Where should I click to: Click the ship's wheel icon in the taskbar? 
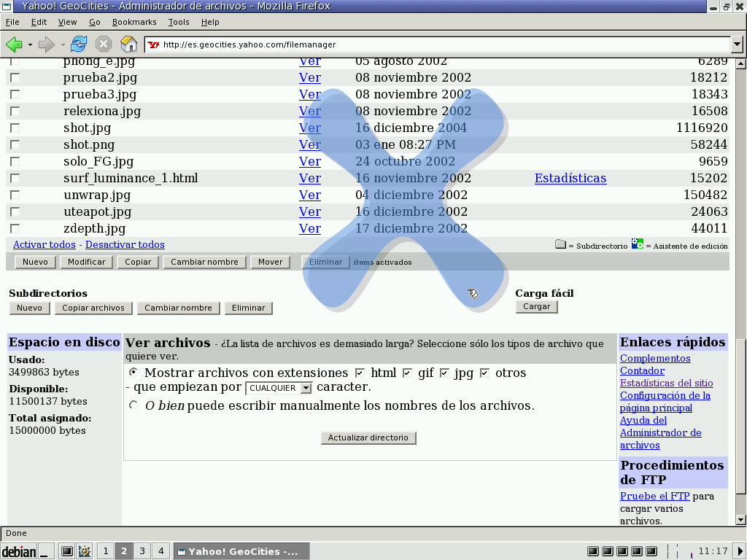pos(85,551)
